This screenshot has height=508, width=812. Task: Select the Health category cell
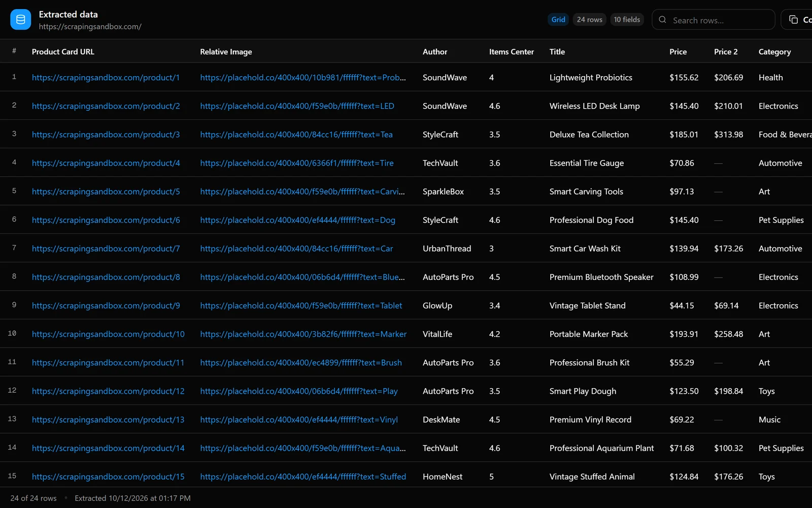[x=770, y=78]
